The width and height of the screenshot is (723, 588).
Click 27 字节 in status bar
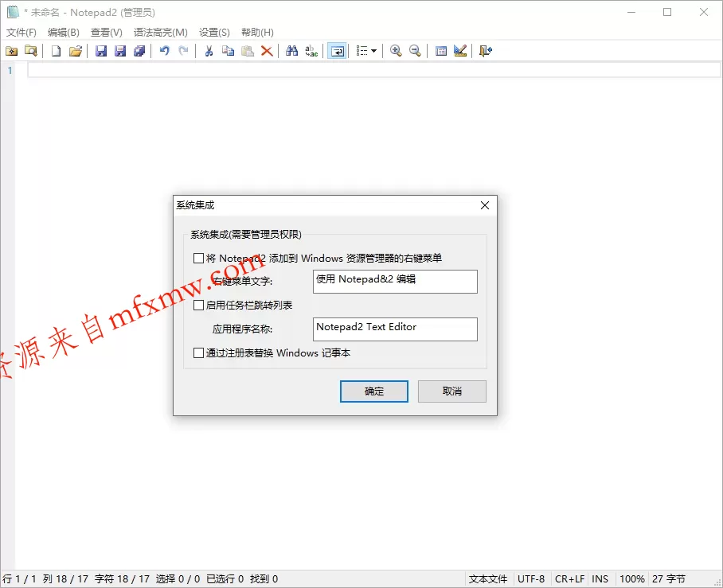(x=669, y=579)
